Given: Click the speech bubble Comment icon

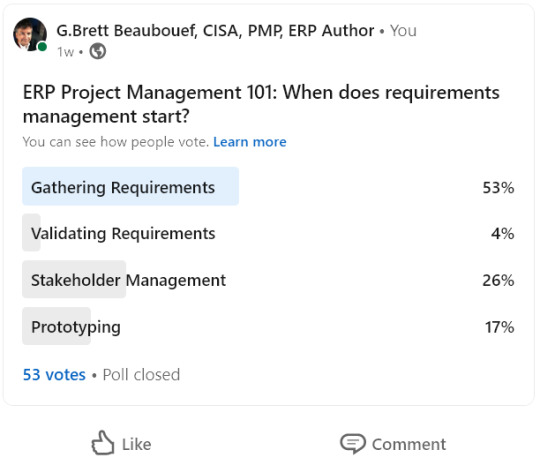Looking at the screenshot, I should click(x=353, y=443).
